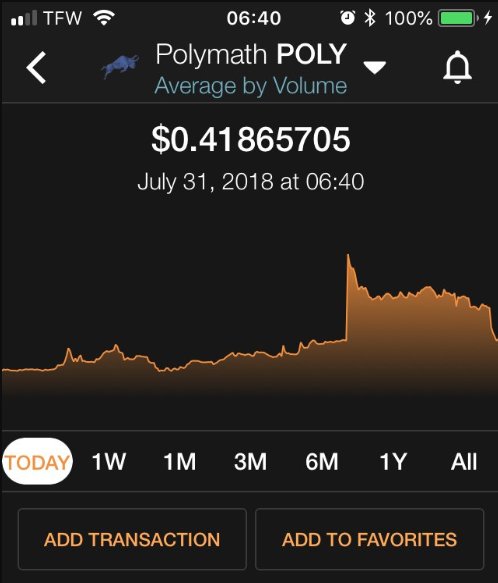Tap the Bluetooth status icon
The width and height of the screenshot is (498, 583).
pos(369,17)
